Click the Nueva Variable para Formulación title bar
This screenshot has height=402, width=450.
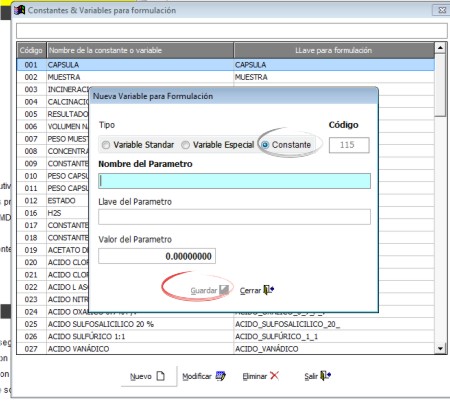[x=234, y=96]
